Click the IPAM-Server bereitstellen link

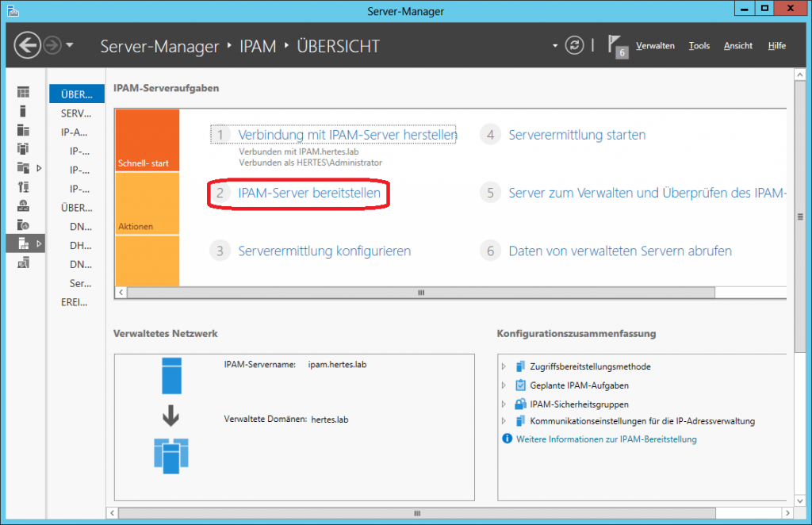[309, 193]
